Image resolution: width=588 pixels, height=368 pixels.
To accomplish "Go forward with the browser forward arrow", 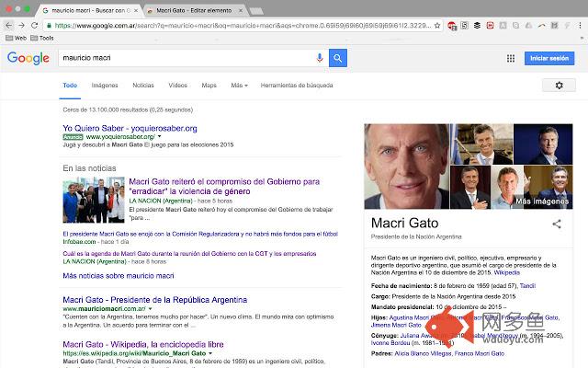I will click(x=21, y=25).
